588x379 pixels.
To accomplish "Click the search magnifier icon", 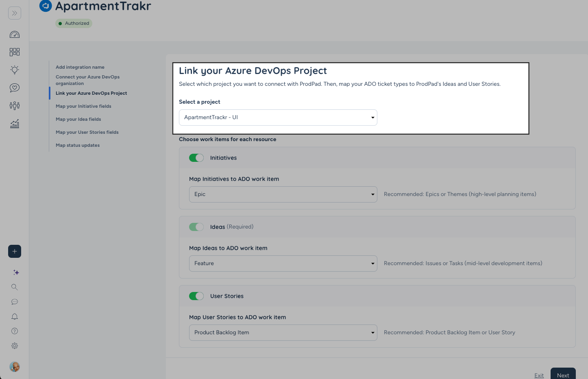I will coord(15,287).
